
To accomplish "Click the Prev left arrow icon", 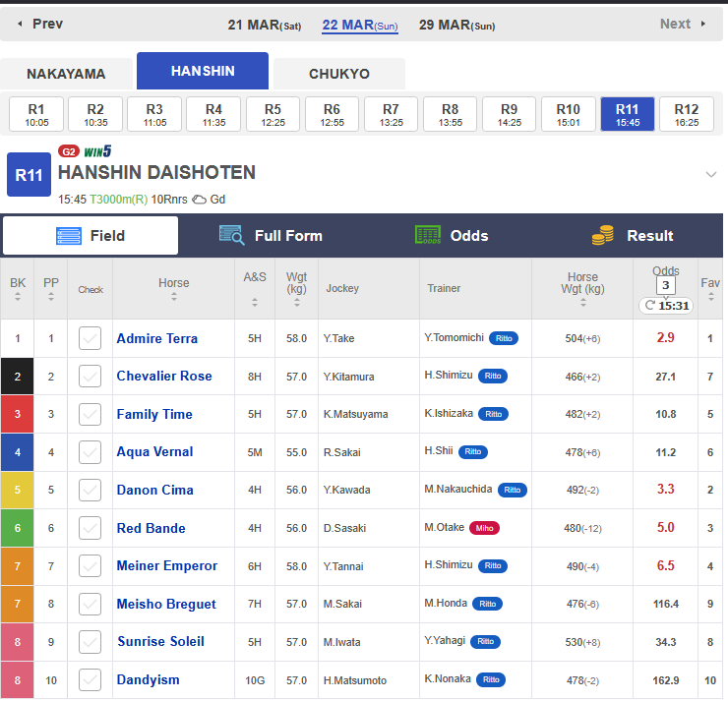I will pyautogui.click(x=20, y=24).
